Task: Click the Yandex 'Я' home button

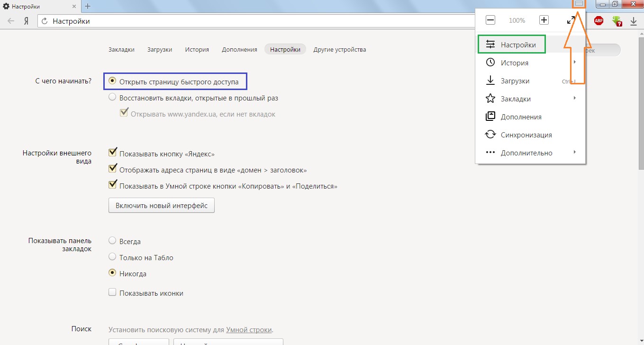Action: coord(27,21)
